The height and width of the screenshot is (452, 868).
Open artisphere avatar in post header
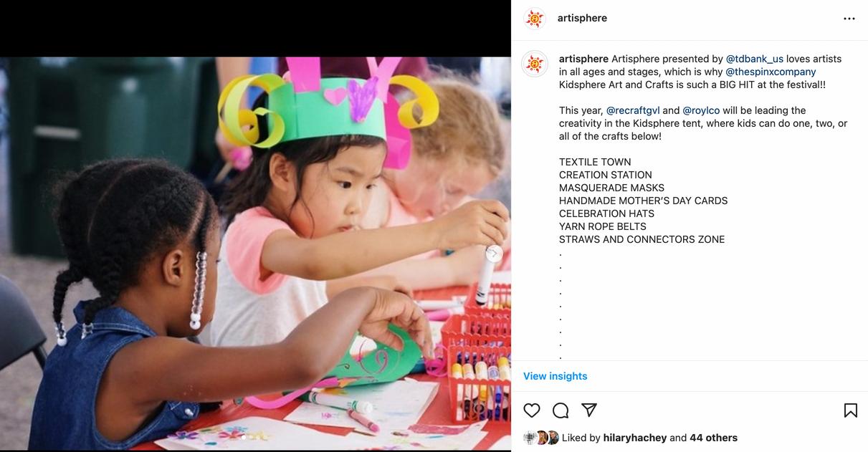tap(535, 19)
